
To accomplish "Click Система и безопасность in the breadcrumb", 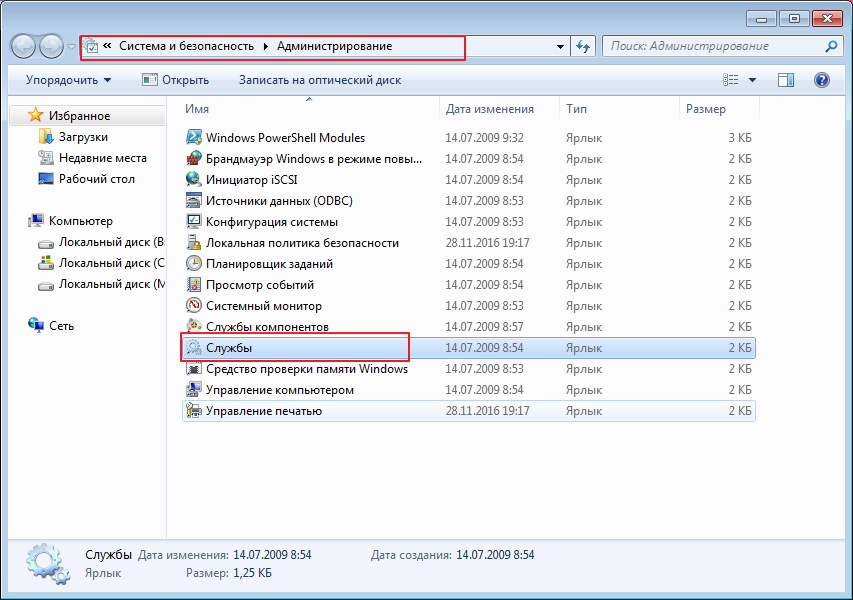I will [187, 46].
